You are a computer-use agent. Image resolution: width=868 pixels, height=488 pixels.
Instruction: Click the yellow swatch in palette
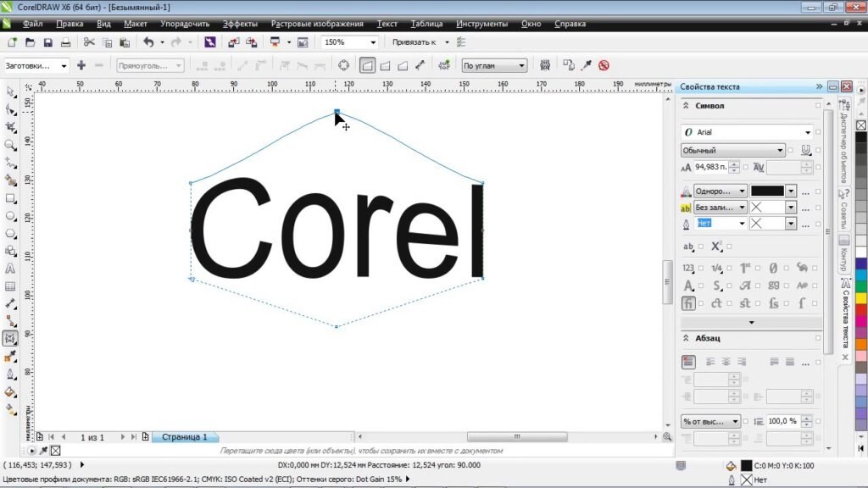pyautogui.click(x=861, y=297)
